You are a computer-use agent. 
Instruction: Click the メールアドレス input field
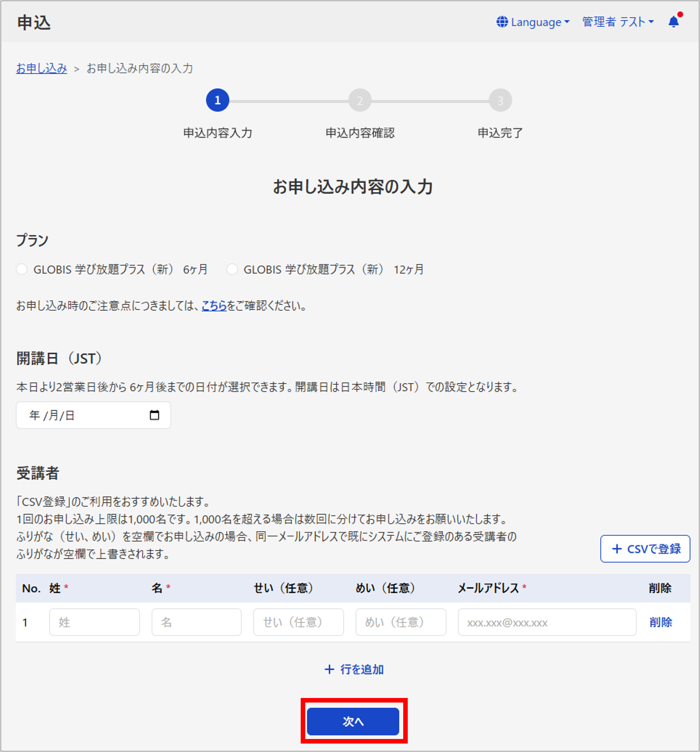[547, 622]
